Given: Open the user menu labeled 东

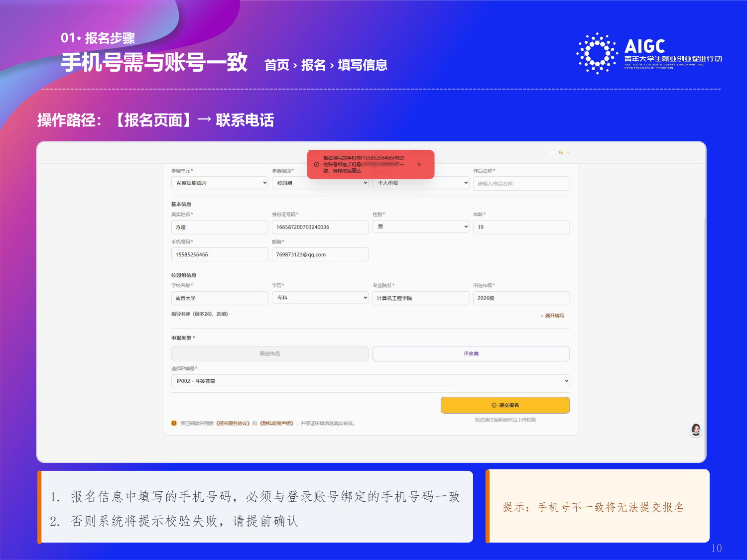Looking at the screenshot, I should pos(559,152).
